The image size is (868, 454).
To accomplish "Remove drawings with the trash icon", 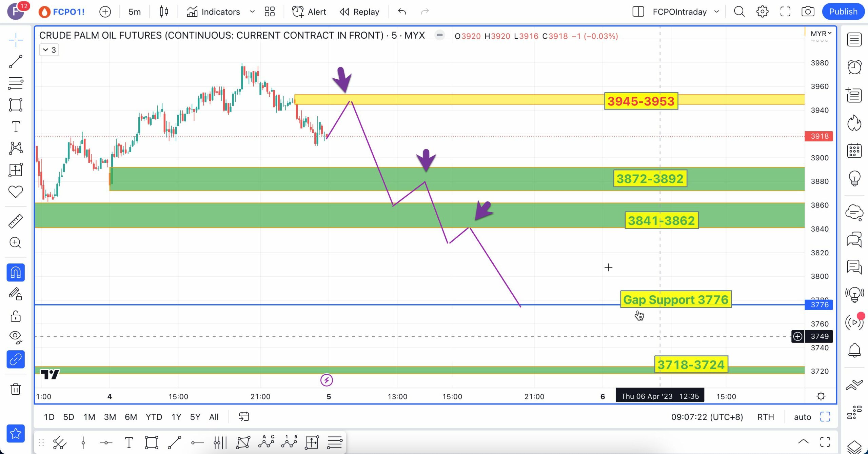I will point(16,389).
